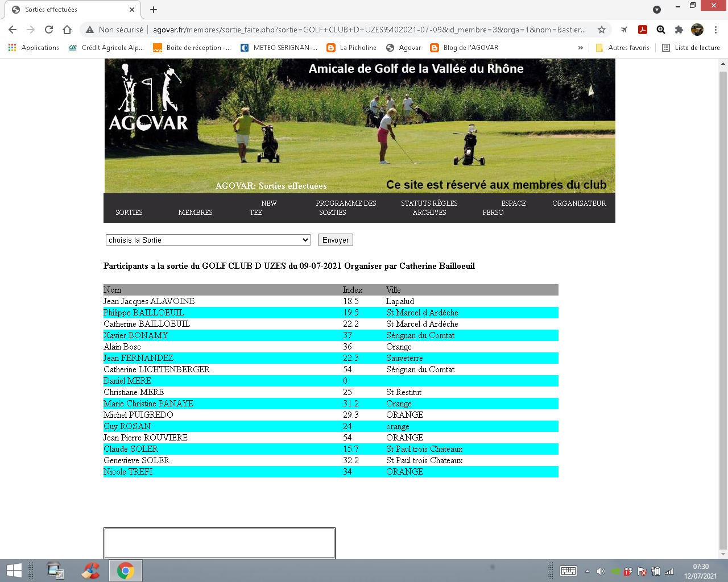Open the ORGANISATEUR menu
The width and height of the screenshot is (728, 582).
[x=579, y=203]
